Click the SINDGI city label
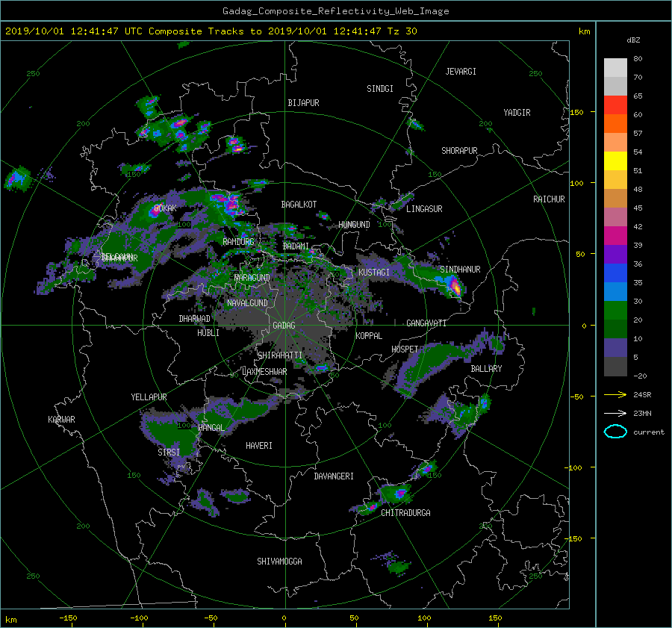The image size is (672, 628). (x=380, y=89)
